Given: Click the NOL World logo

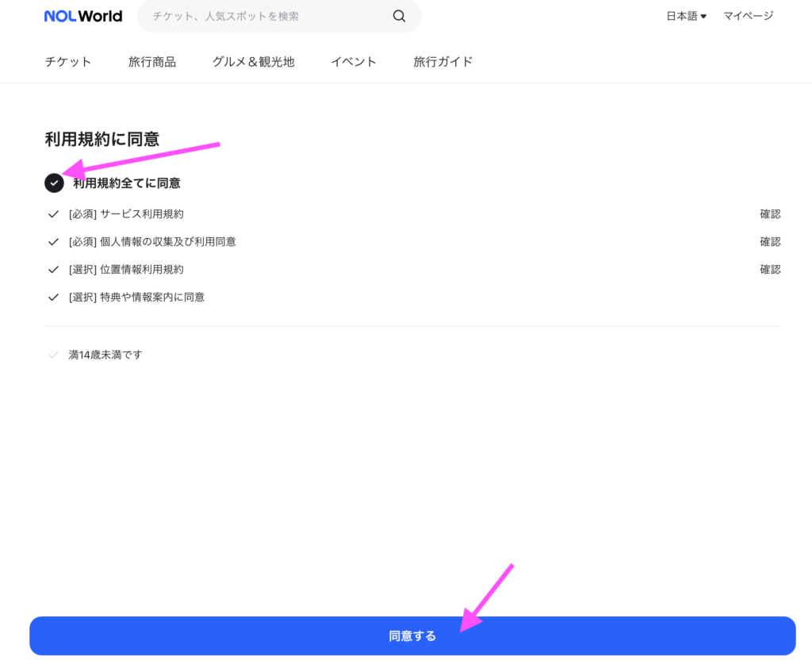Looking at the screenshot, I should (x=83, y=16).
